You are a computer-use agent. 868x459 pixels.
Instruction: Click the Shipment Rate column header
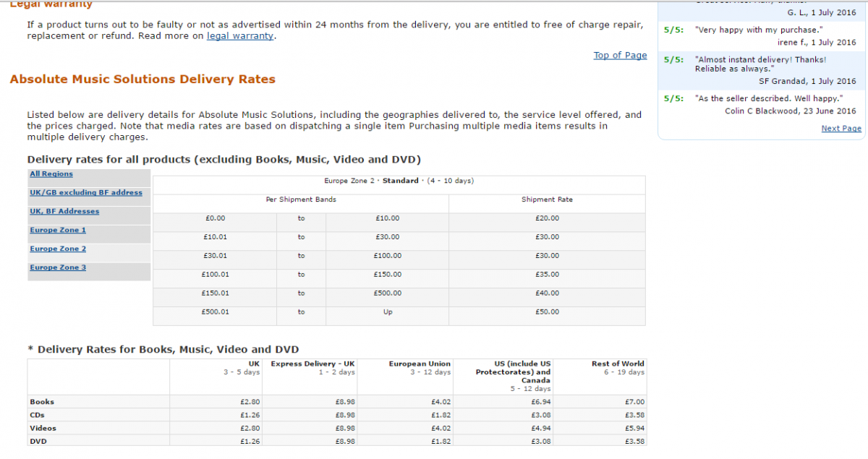tap(547, 200)
